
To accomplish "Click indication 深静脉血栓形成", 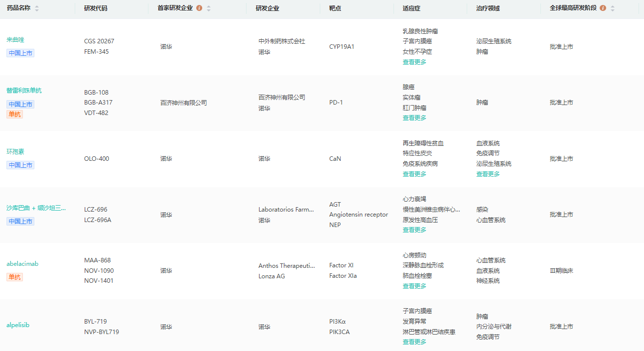I will tap(423, 265).
